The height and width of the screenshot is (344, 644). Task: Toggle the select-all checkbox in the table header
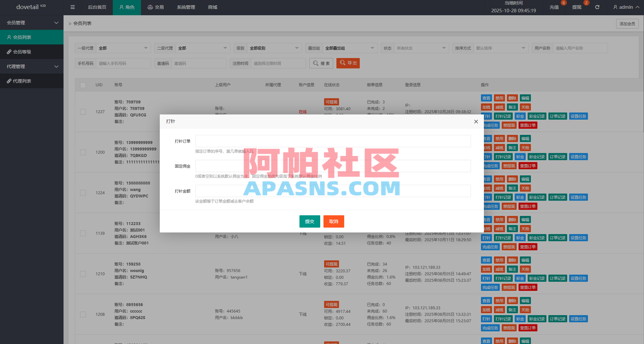click(83, 85)
